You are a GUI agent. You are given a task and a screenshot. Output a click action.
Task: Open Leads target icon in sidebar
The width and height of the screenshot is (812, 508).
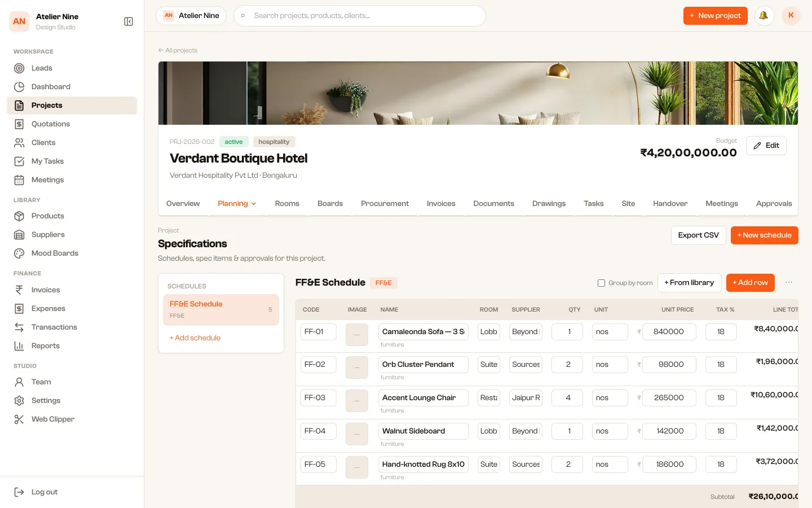19,68
